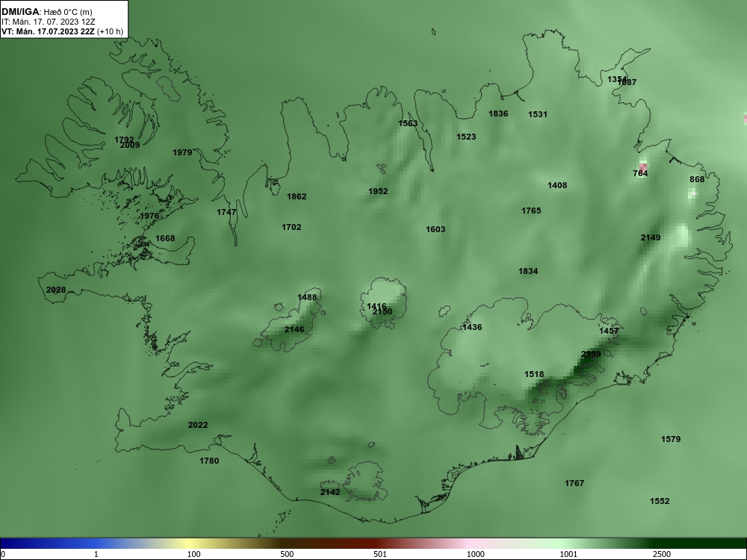Screen dimensions: 747x560
Task: Pick the yellow section of the color scale
Action: (190, 544)
